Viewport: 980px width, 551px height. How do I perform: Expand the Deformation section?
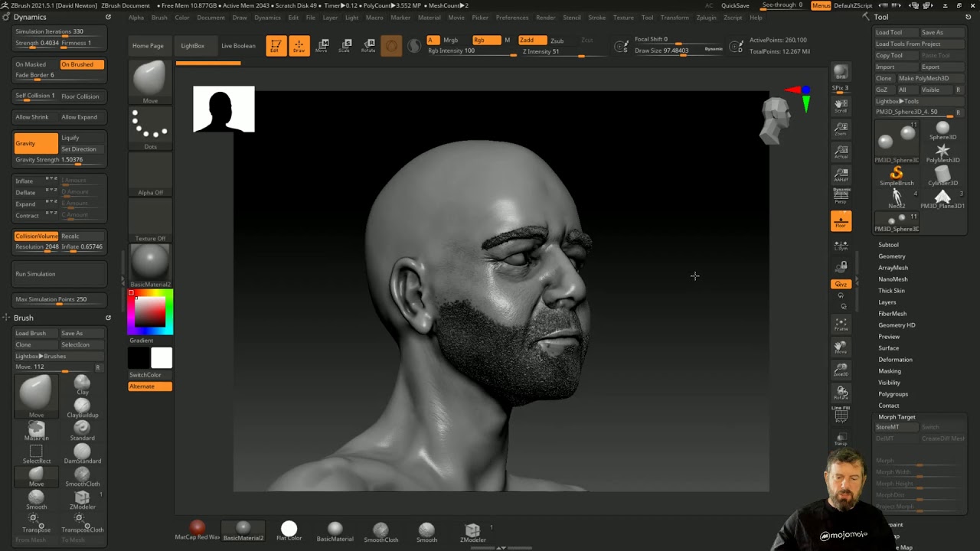point(895,360)
